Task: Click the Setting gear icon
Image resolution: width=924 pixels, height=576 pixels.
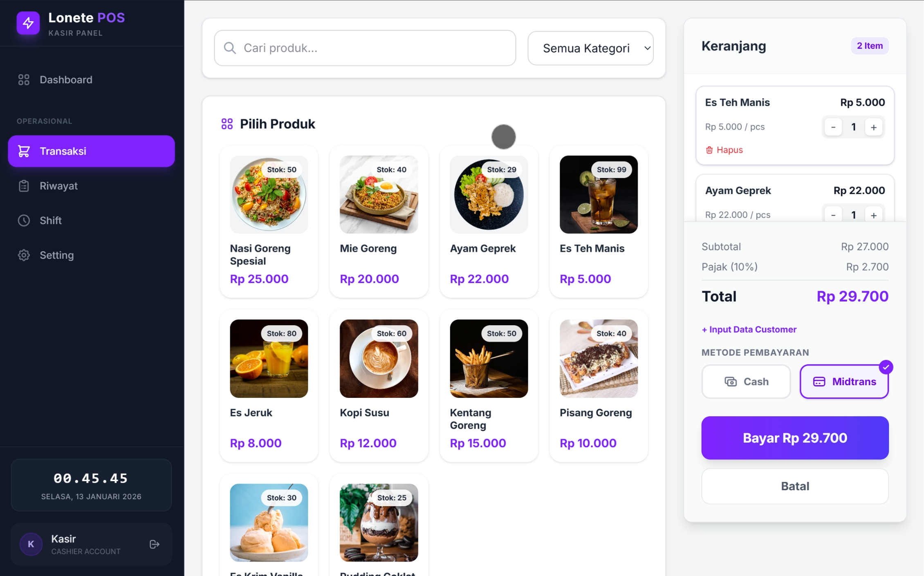Action: click(x=24, y=255)
